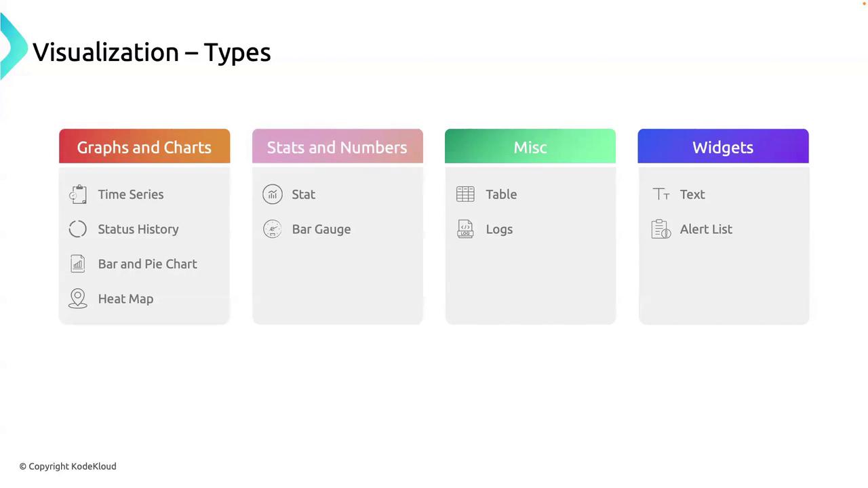Click the Bar Gauge dial icon

(272, 229)
